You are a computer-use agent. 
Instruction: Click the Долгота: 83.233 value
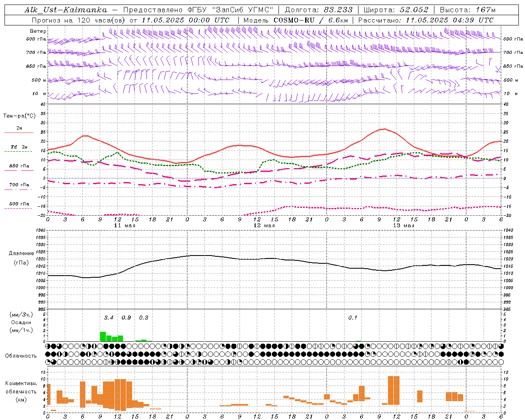coord(319,10)
